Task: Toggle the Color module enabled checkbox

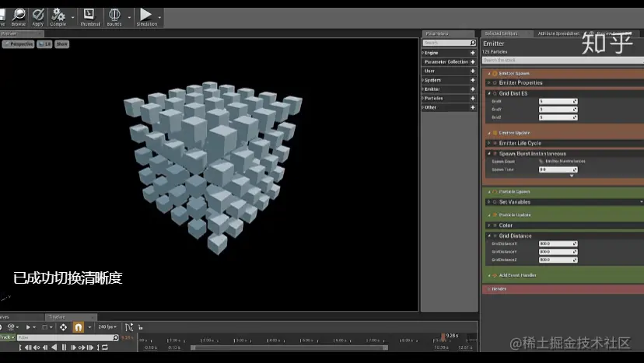Action: click(x=495, y=225)
